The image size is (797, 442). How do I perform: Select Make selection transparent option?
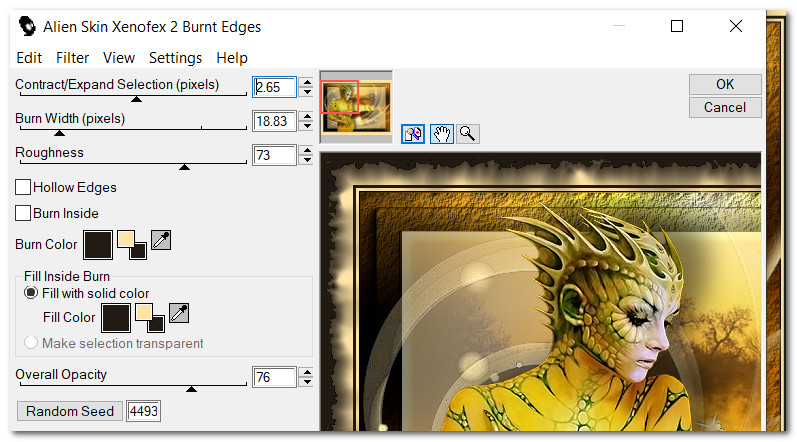pyautogui.click(x=31, y=342)
